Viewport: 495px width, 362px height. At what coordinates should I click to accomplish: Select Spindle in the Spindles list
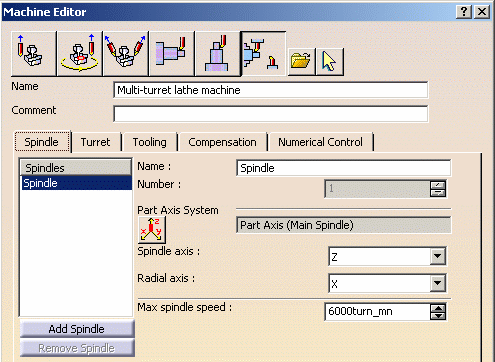click(77, 183)
